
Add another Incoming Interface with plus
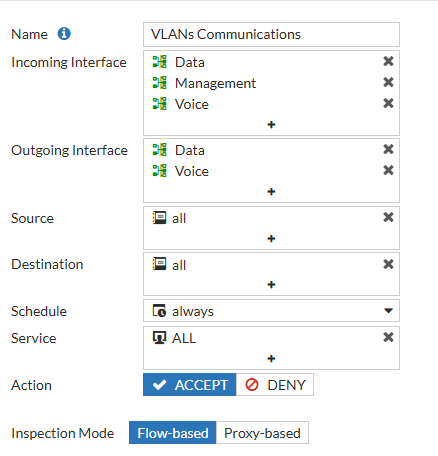(271, 125)
